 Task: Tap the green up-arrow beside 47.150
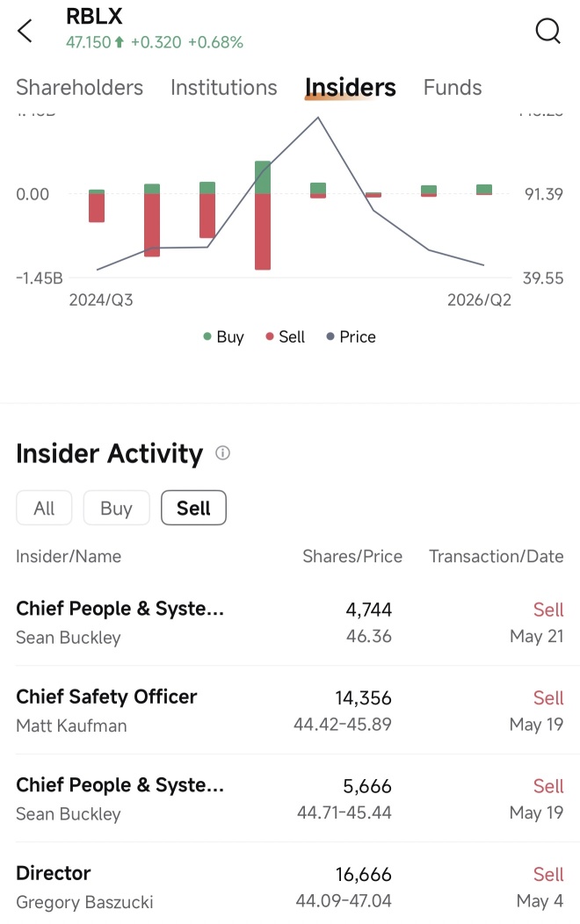pos(120,42)
